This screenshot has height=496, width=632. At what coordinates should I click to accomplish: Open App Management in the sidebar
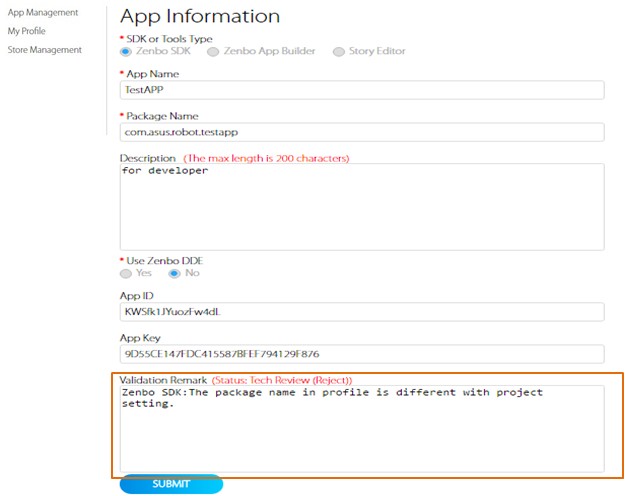point(43,12)
